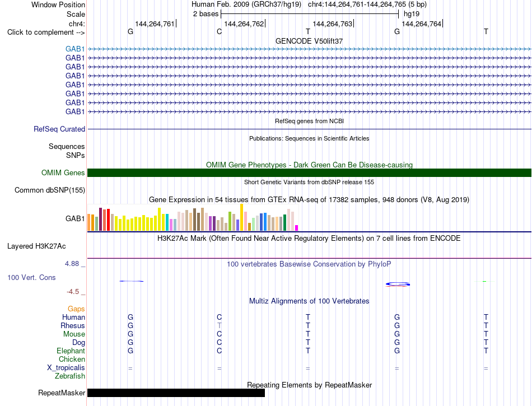Click the 4.88 PhyloP upper scale value
This screenshot has width=532, height=406.
tap(72, 264)
